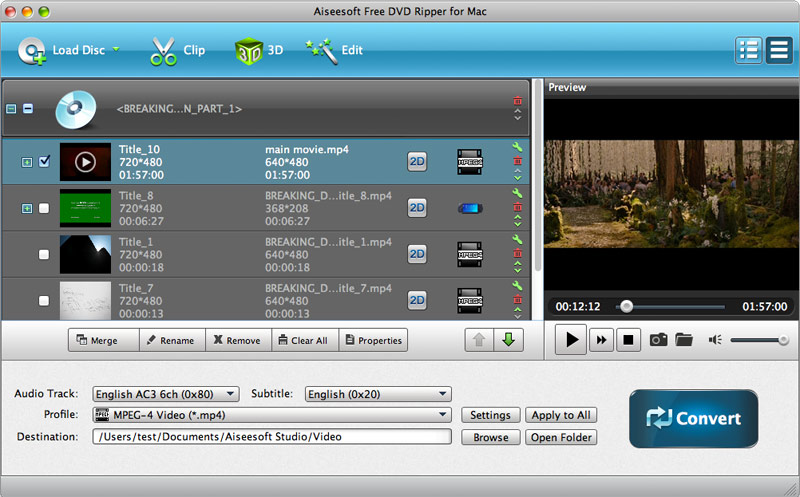Click the volume slider

[759, 340]
